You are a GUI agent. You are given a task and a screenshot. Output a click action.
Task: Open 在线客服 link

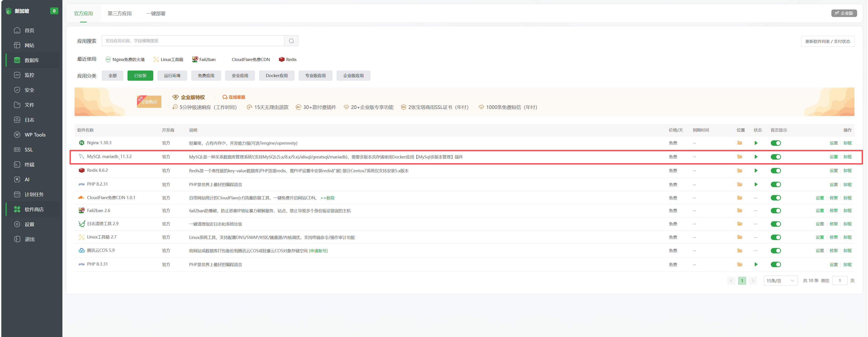point(234,97)
